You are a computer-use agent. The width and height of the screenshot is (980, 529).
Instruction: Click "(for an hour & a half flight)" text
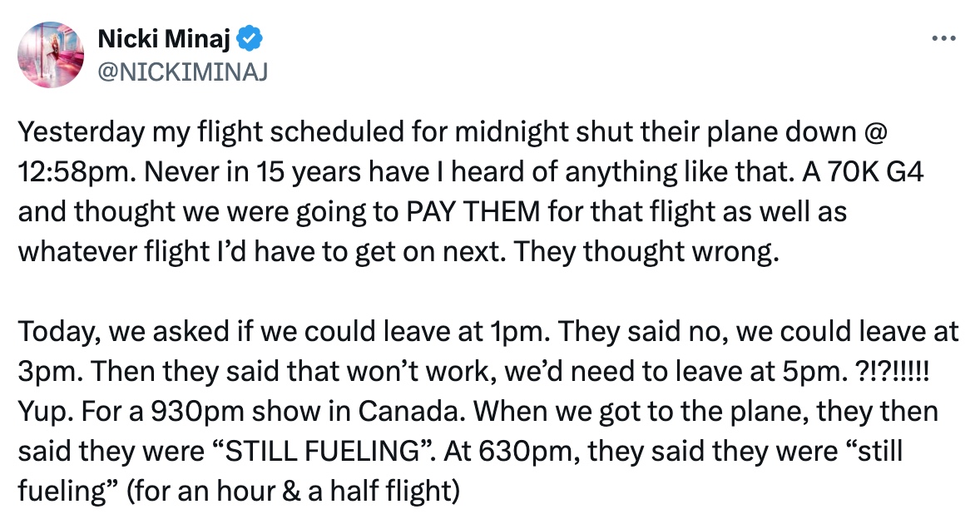(x=293, y=492)
